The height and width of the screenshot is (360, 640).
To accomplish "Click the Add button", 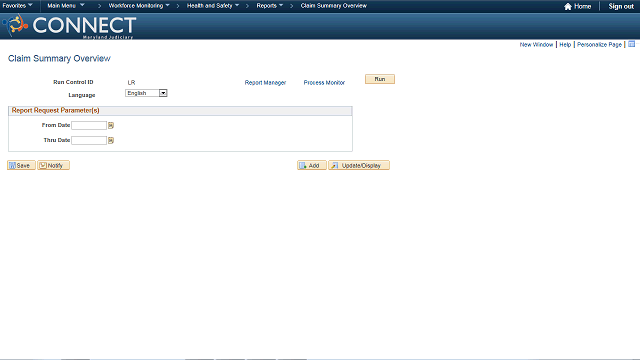I will (312, 165).
